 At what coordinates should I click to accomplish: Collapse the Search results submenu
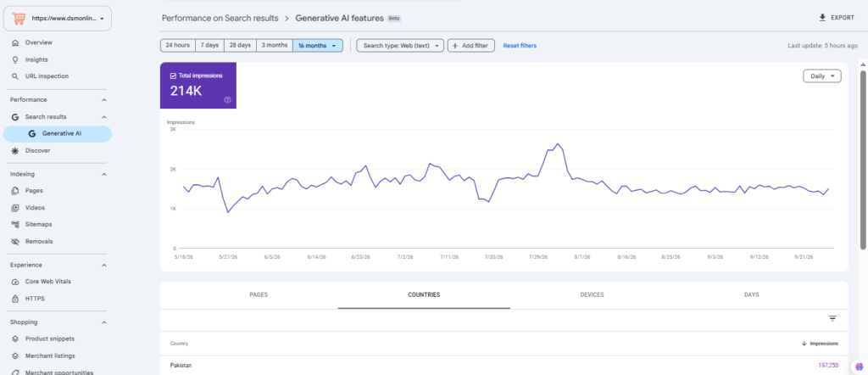tap(103, 117)
